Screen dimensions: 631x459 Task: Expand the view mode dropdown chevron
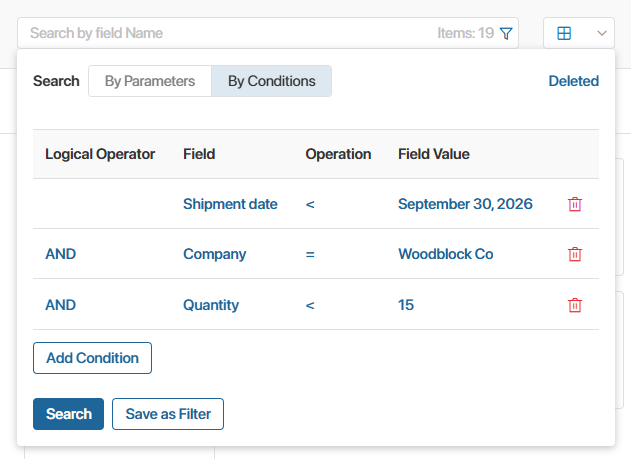[x=602, y=33]
